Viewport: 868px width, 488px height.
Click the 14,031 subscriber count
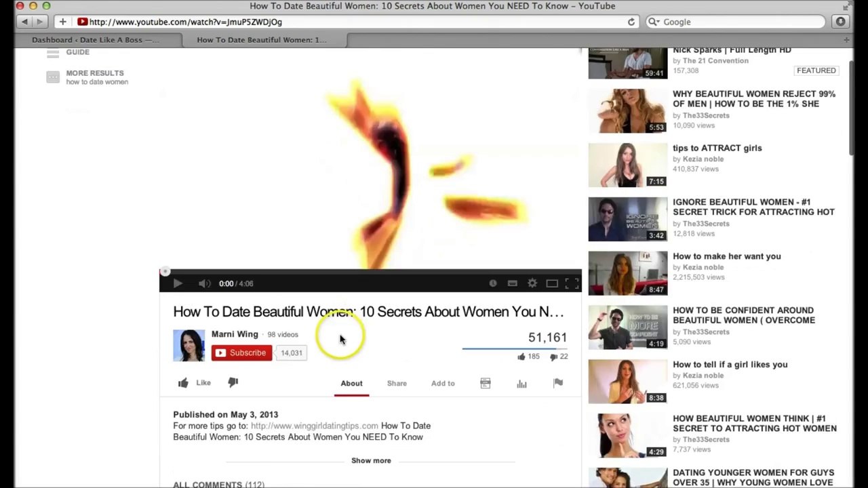click(x=292, y=353)
